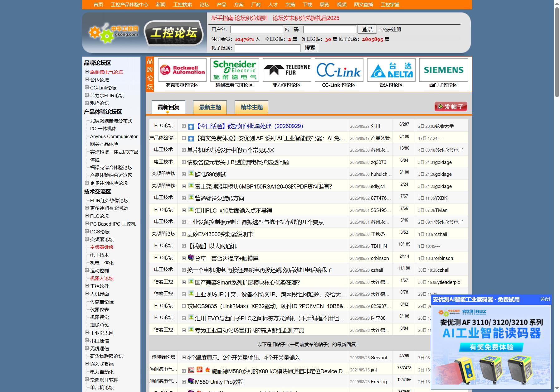Open the Delta forum logo

click(391, 70)
